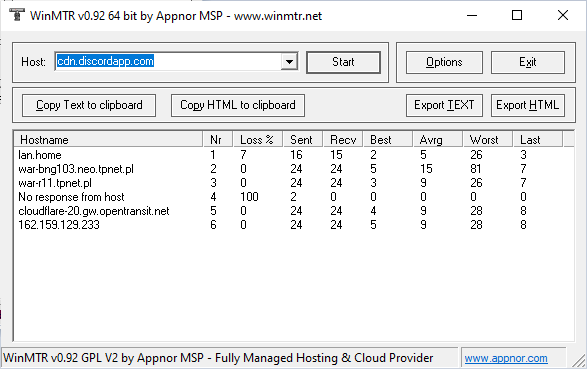
Task: Click the WinMTR title bar app icon
Action: pyautogui.click(x=16, y=15)
